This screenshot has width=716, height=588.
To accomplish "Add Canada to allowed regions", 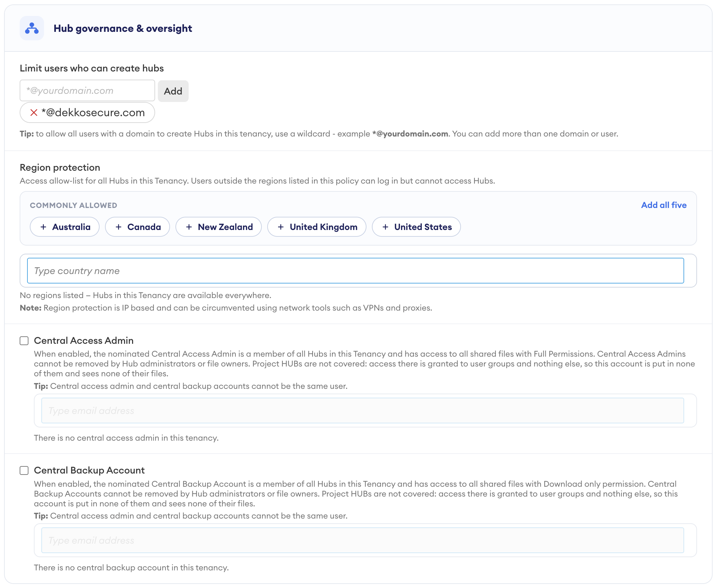I will [x=138, y=227].
